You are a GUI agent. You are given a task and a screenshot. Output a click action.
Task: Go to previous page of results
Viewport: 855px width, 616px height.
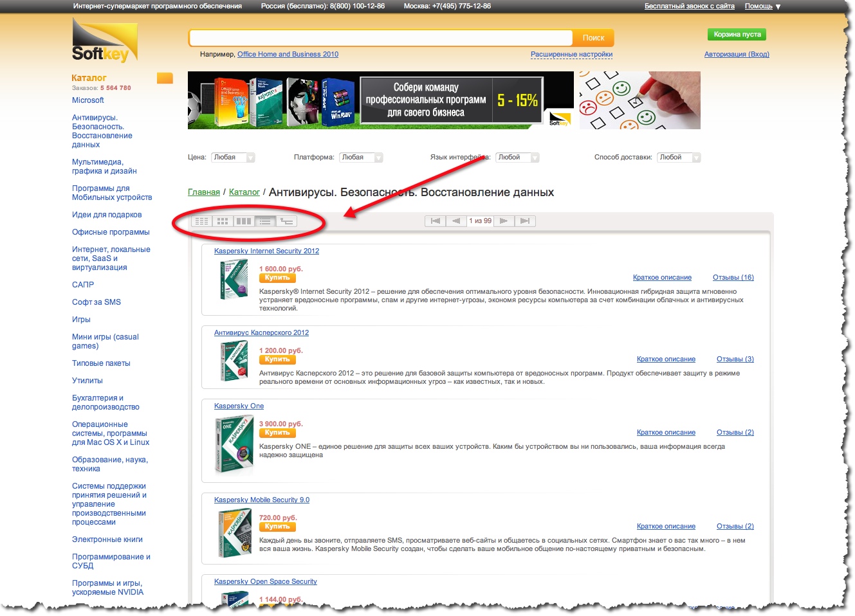[456, 221]
